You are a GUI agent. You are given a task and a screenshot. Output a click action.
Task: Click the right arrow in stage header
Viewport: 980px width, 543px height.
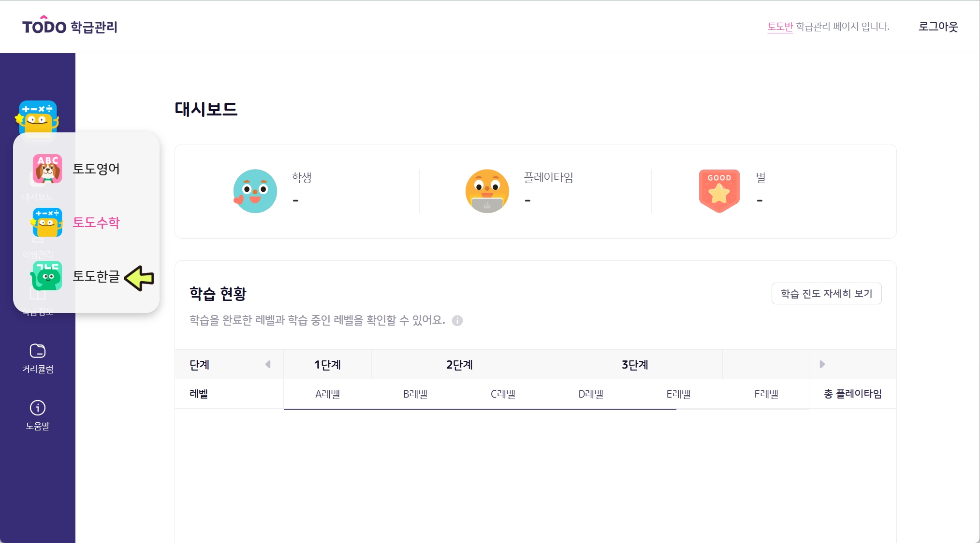tap(822, 364)
